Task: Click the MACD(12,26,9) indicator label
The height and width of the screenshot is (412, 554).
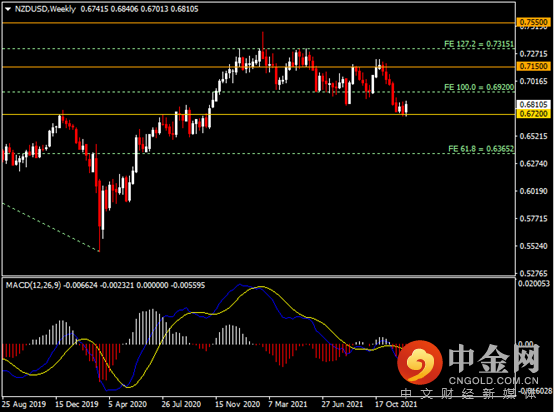Action: 33,285
